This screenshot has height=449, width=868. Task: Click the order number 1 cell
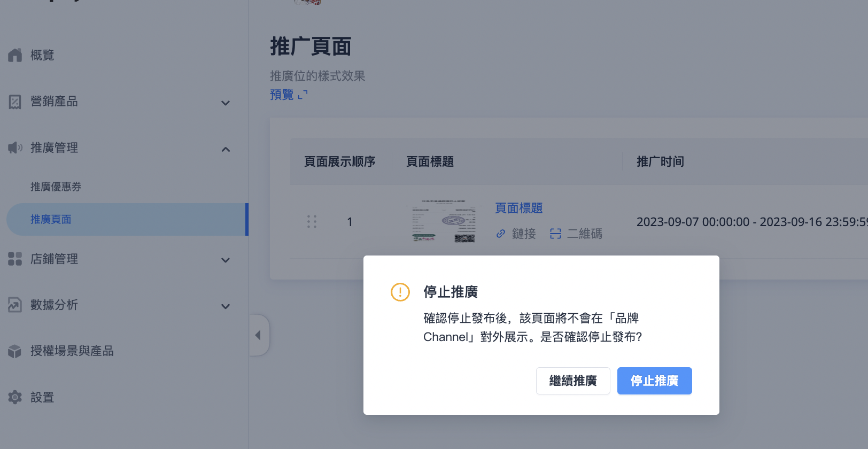tap(350, 222)
